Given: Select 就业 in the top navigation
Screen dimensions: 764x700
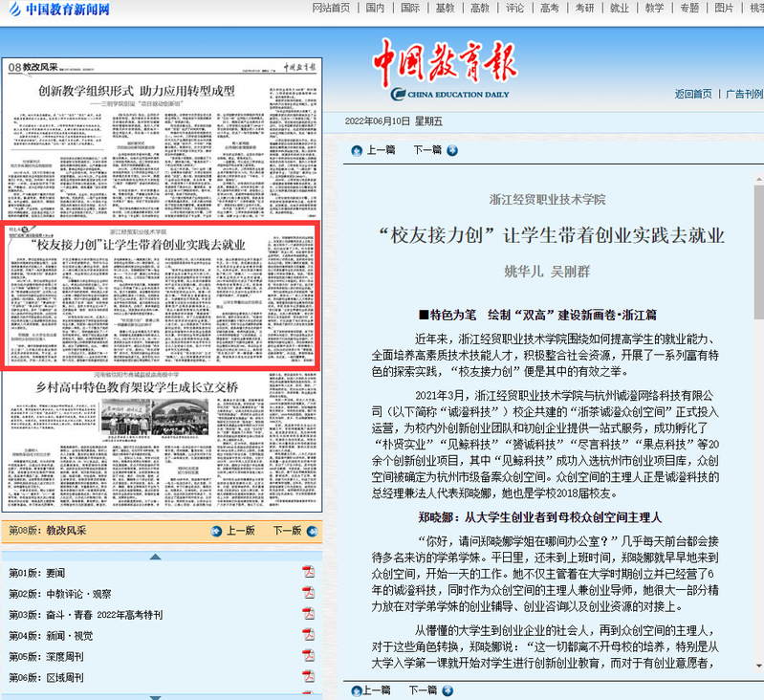Looking at the screenshot, I should coord(619,8).
